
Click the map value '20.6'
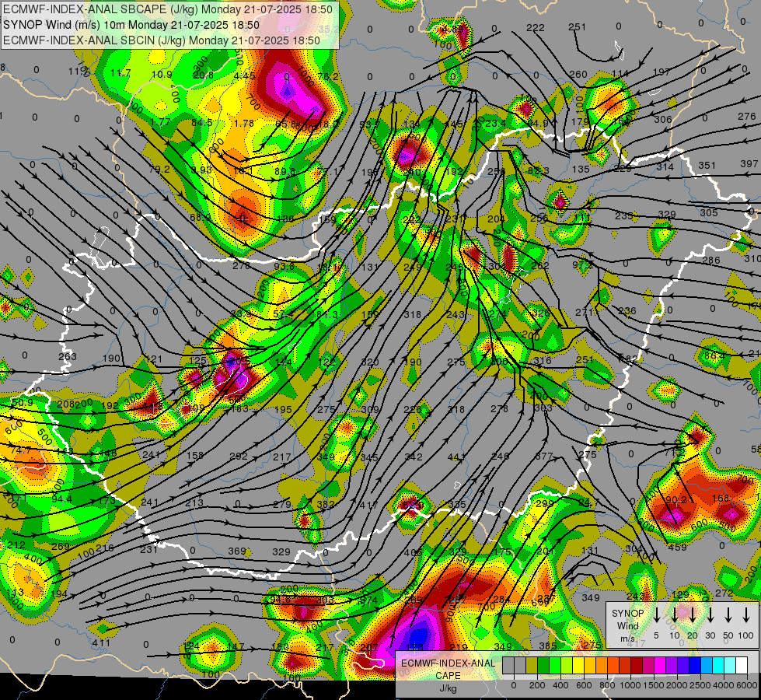tap(204, 75)
